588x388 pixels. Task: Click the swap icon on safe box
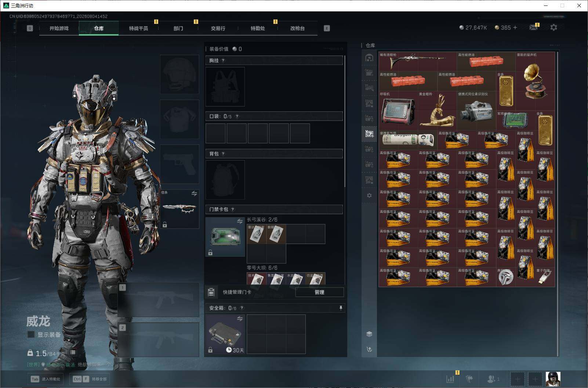tap(240, 319)
